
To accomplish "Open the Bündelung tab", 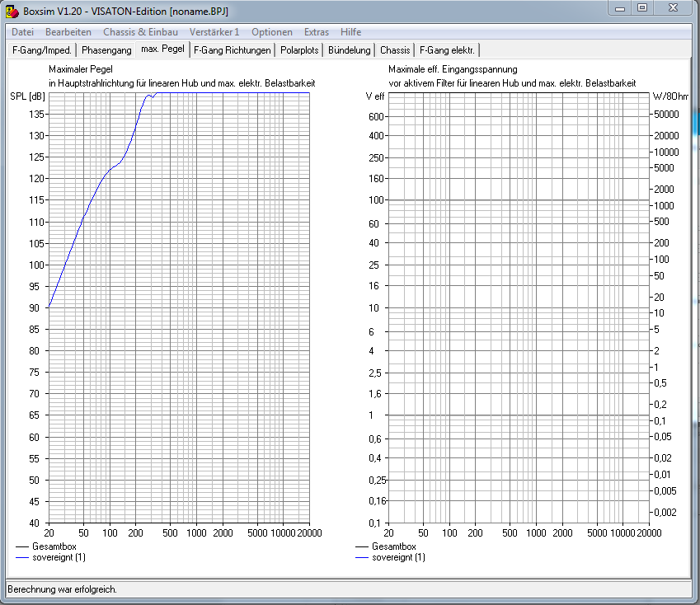I will point(349,50).
